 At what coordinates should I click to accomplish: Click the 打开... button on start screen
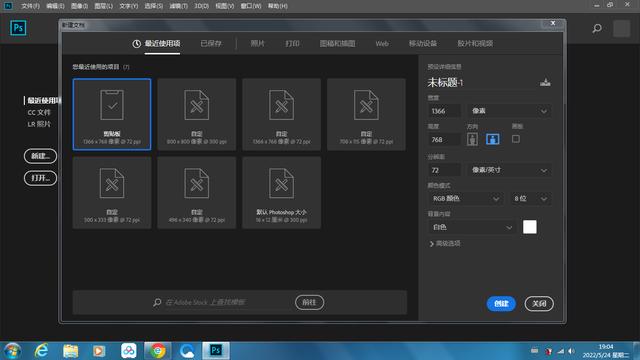tap(40, 178)
